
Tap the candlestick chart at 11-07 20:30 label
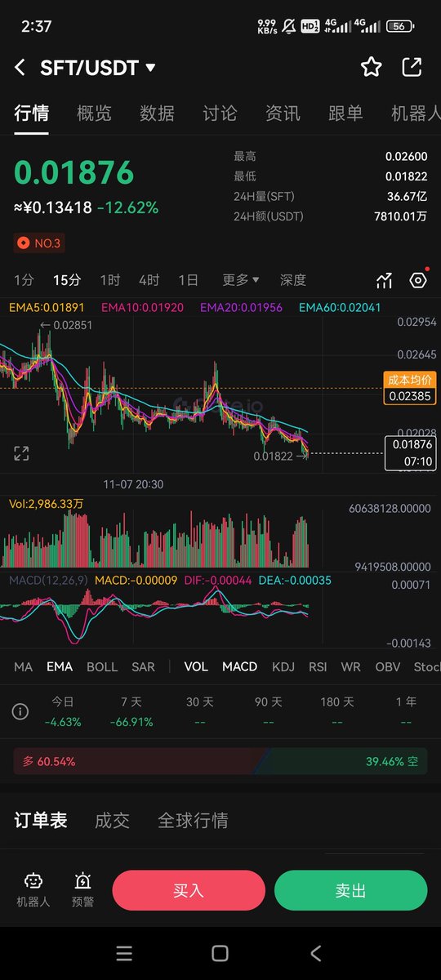point(133,484)
